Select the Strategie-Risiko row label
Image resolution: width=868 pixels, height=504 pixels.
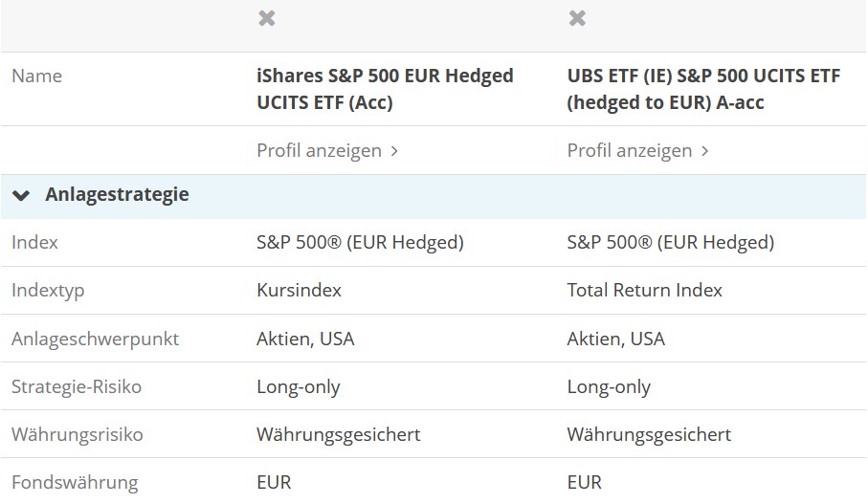point(77,386)
